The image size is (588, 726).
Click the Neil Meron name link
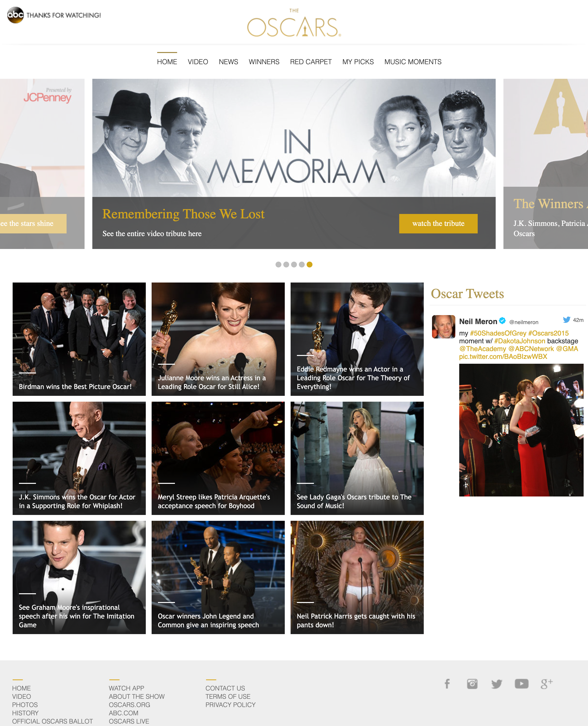(x=478, y=321)
